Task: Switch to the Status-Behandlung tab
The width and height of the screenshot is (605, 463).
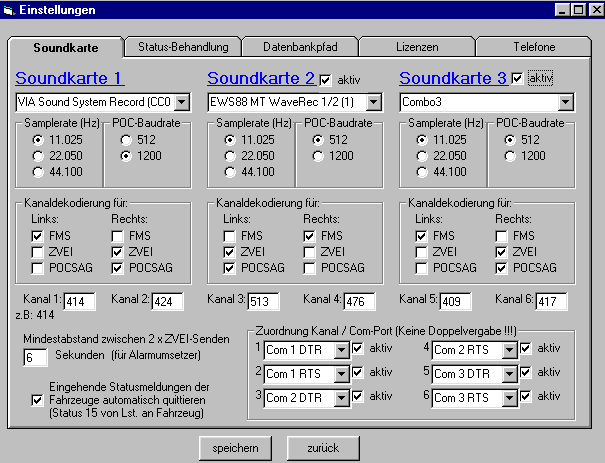Action: (183, 47)
